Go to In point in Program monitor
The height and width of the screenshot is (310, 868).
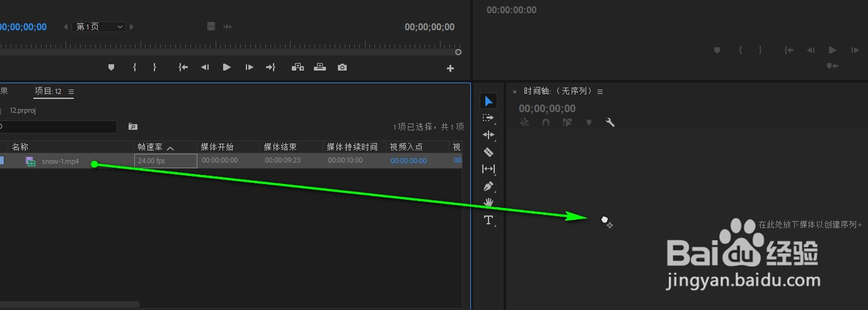pyautogui.click(x=789, y=50)
